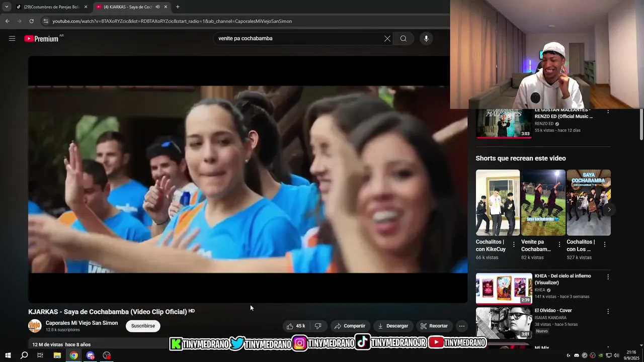Viewport: 644px width, 362px height.
Task: Open RENZO ED channel name
Action: (544, 124)
